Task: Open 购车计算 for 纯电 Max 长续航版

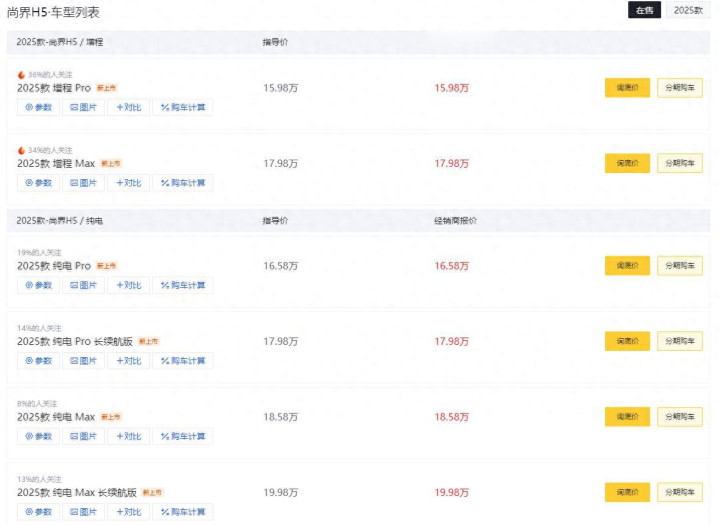Action: pos(183,512)
